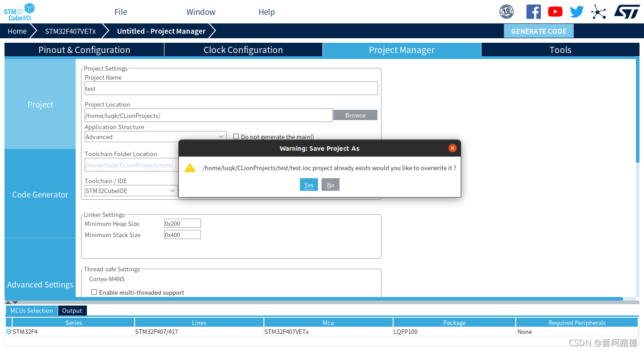Open the Help menu
This screenshot has height=351, width=644.
click(267, 12)
